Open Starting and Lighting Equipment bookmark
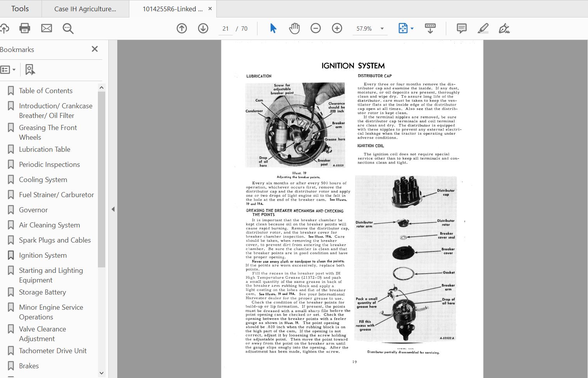588x378 pixels. [x=51, y=275]
